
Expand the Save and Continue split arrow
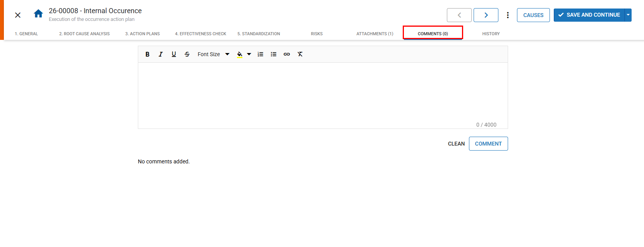tap(628, 15)
